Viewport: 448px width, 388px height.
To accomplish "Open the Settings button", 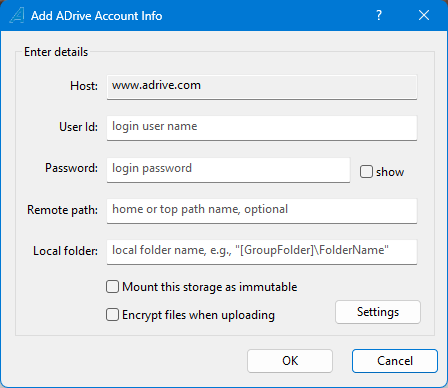I will [378, 312].
